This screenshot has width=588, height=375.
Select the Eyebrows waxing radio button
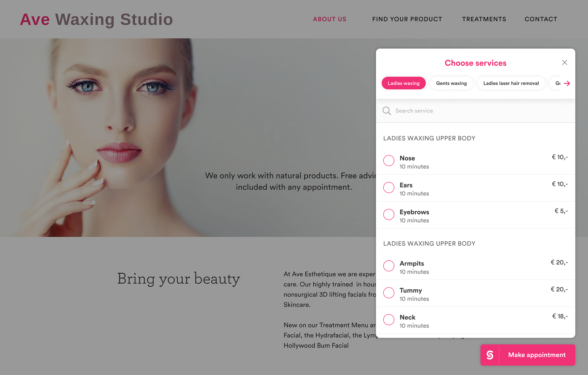tap(389, 214)
